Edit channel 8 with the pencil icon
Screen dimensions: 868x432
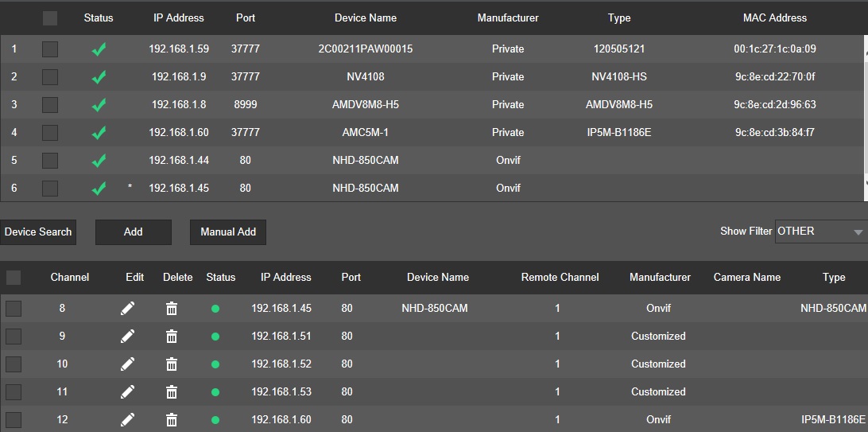127,308
